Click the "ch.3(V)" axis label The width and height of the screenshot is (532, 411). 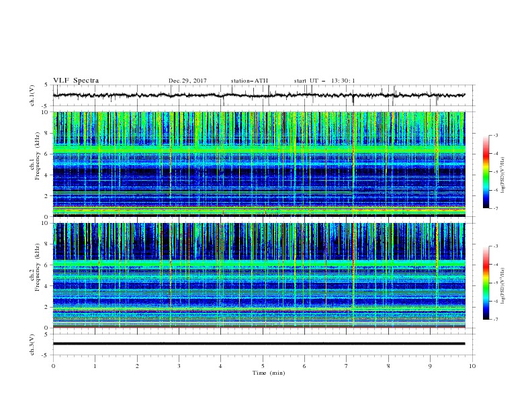(x=32, y=345)
